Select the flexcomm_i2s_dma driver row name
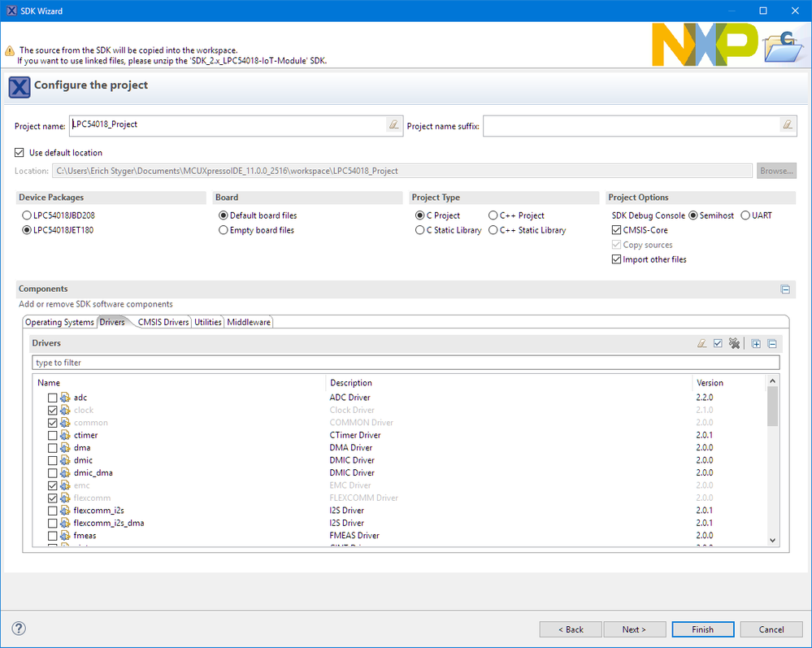The image size is (812, 648). tap(109, 523)
